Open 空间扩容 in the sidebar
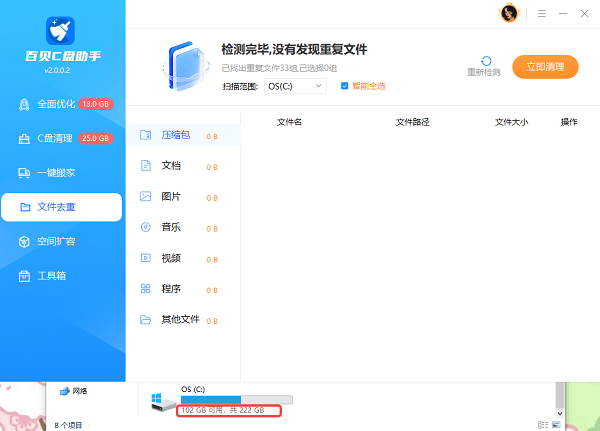 point(62,242)
